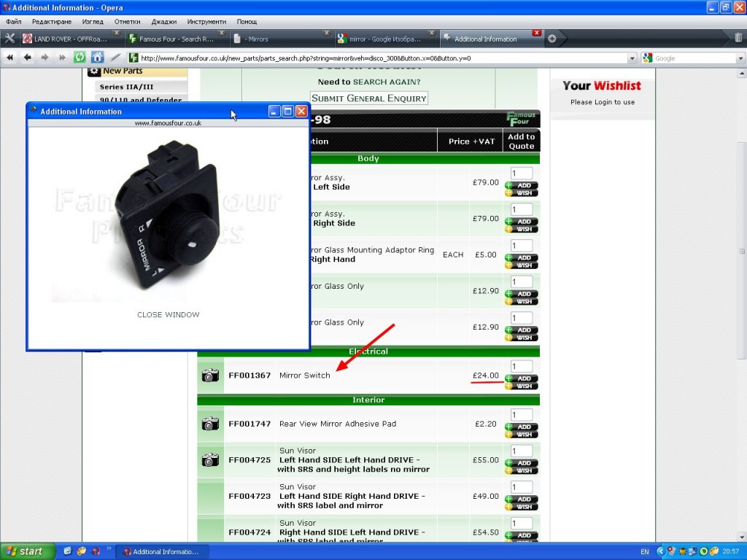
Task: Click rewind button in Opera toolbar
Action: (x=10, y=58)
